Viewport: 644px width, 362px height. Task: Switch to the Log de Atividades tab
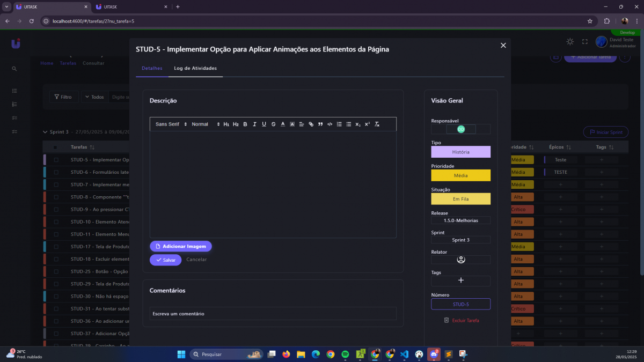(x=195, y=69)
